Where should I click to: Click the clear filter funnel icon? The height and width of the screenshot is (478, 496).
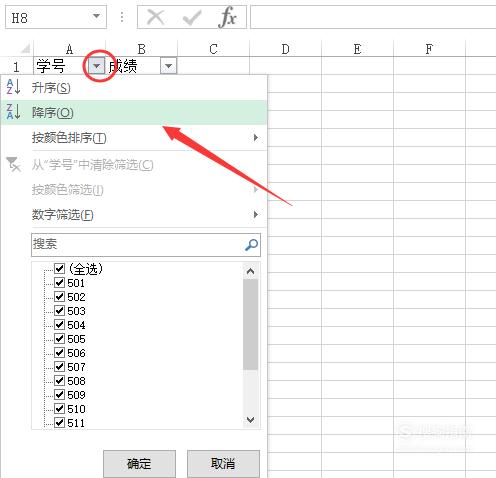click(x=14, y=164)
